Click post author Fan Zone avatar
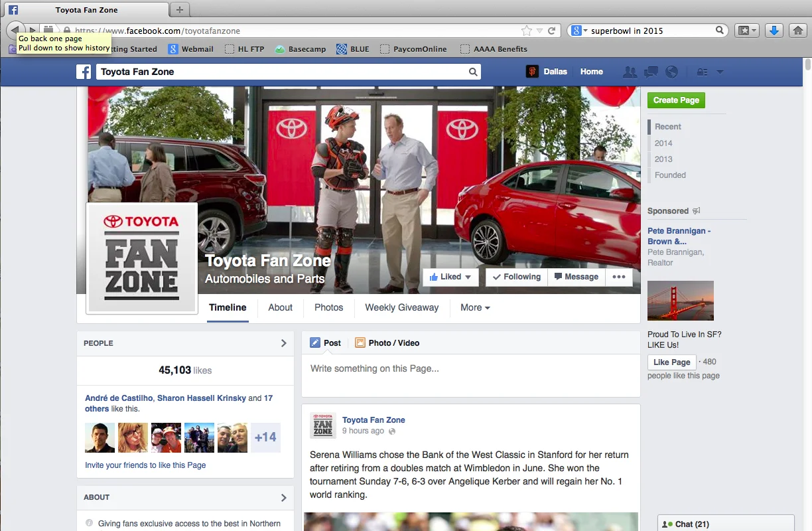The image size is (812, 531). point(323,425)
